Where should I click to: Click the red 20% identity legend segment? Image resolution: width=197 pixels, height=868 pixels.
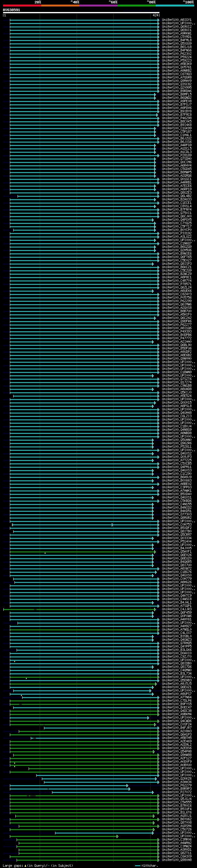coord(22,6)
